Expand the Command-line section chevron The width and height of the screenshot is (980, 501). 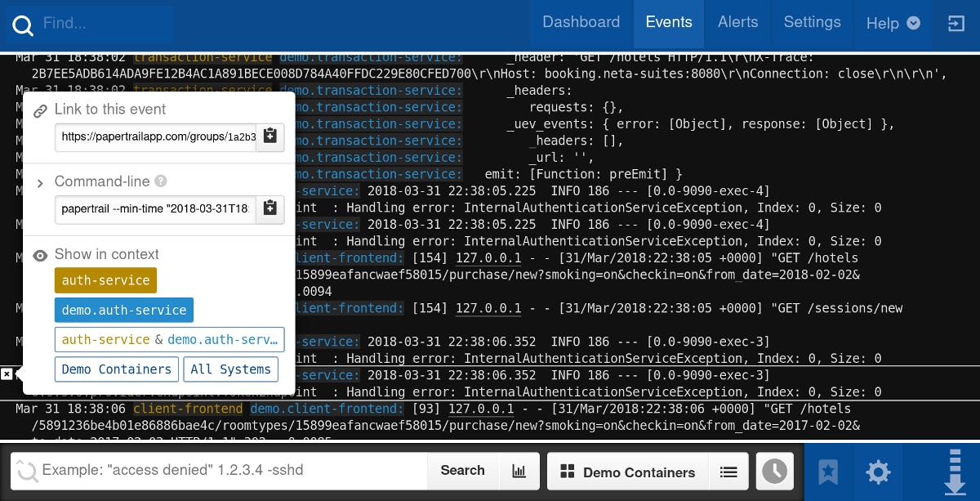pos(40,183)
